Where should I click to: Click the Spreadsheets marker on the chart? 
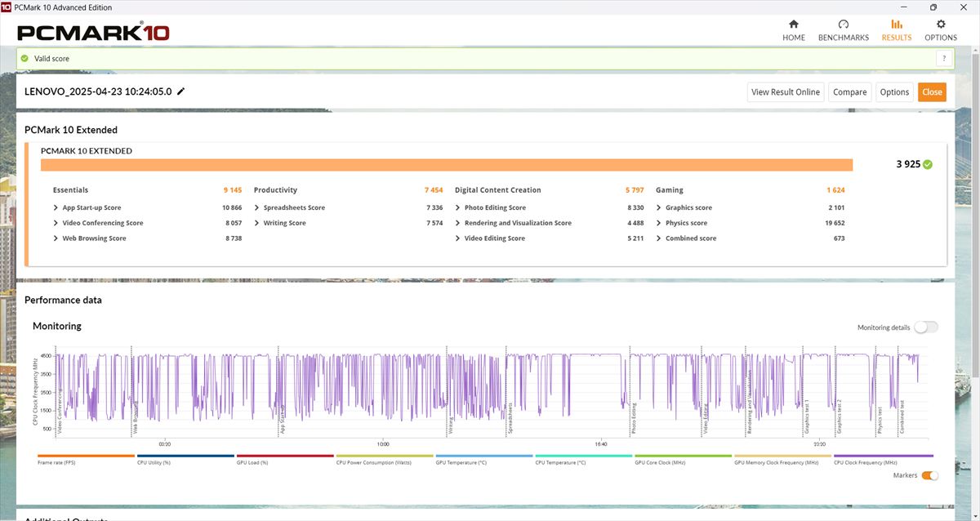click(510, 418)
